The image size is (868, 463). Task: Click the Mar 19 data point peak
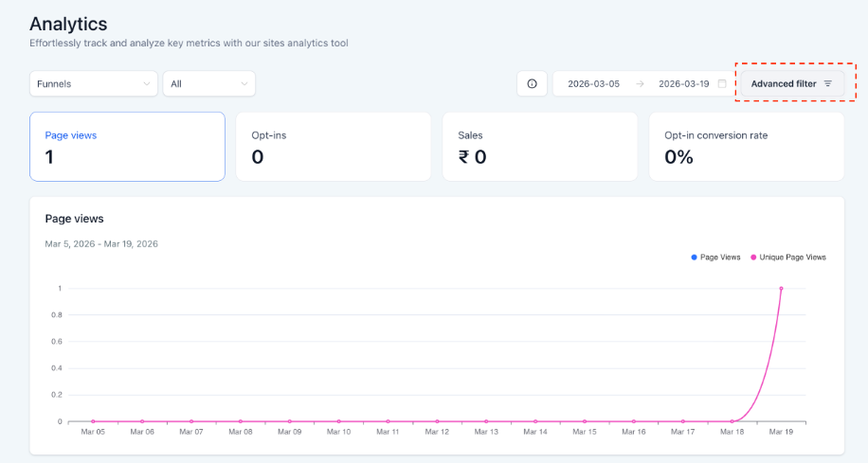[x=781, y=288]
